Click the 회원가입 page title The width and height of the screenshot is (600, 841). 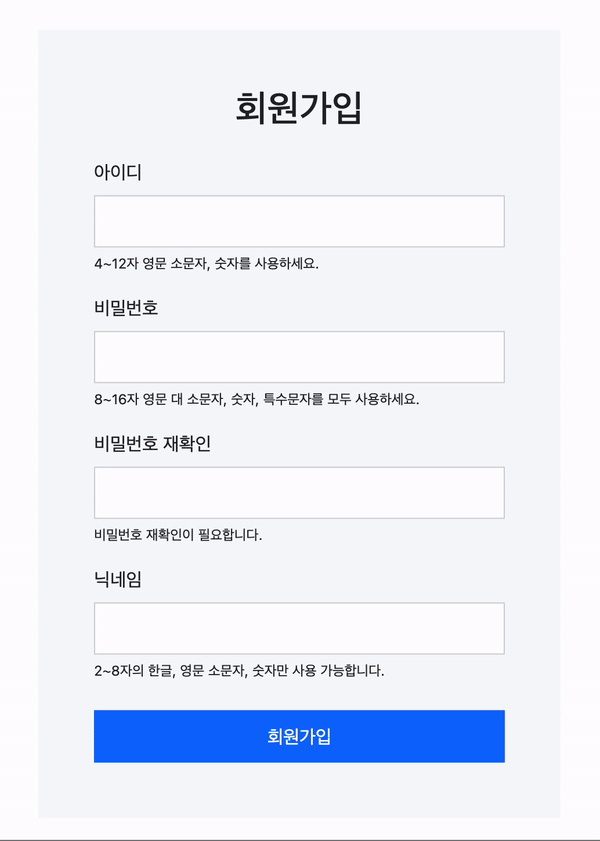pos(299,104)
